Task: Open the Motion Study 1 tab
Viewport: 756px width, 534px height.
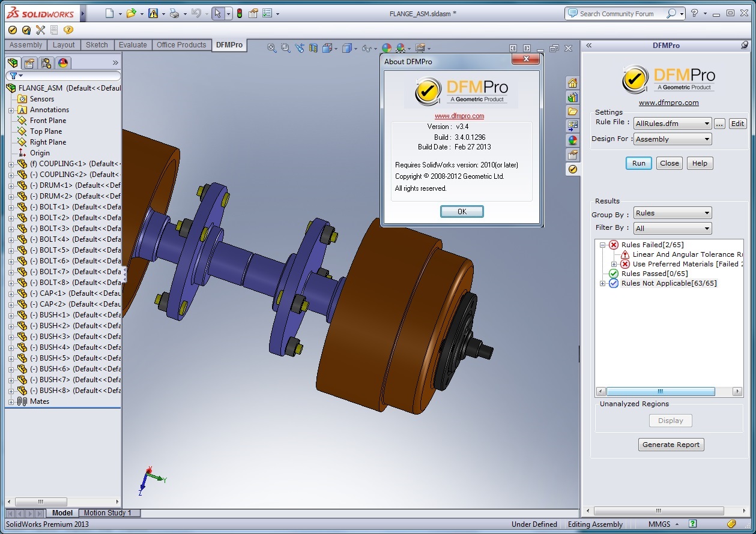Action: click(x=107, y=513)
